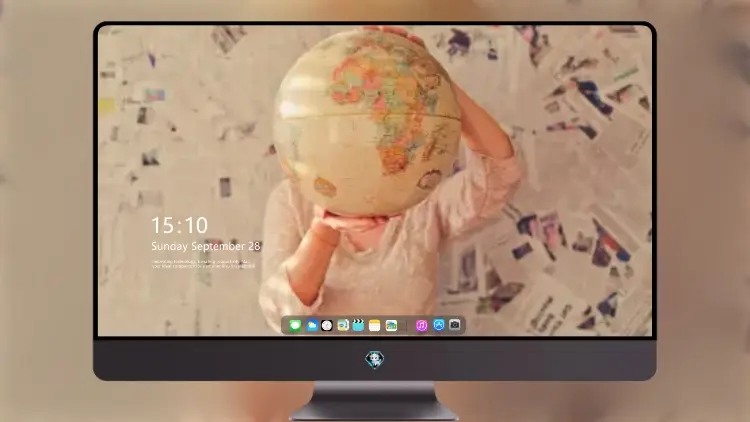Open the speech-bubble app icon beside the clock

coord(342,325)
